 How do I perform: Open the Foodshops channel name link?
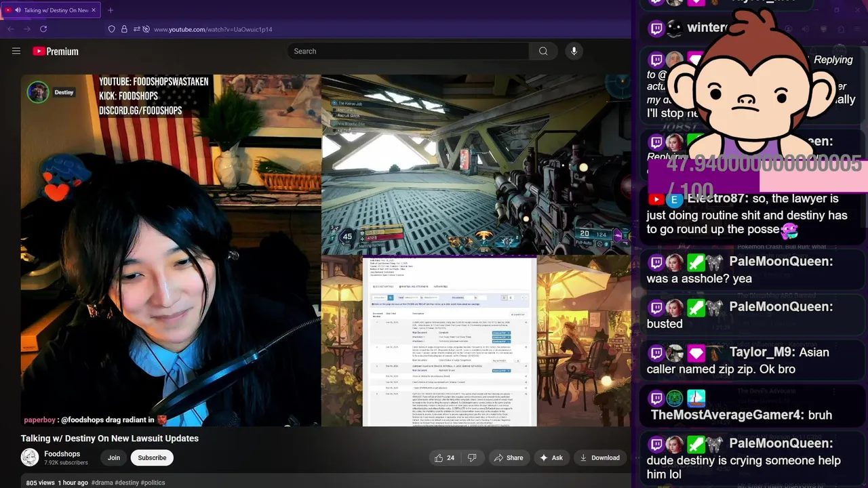(62, 453)
